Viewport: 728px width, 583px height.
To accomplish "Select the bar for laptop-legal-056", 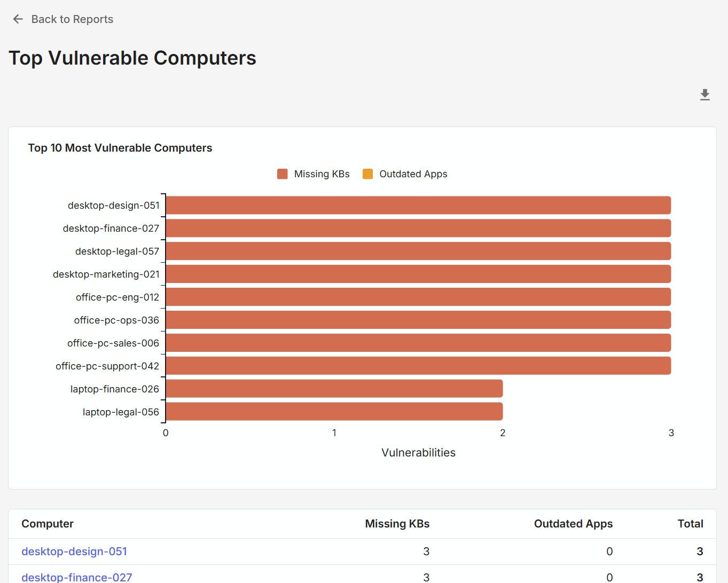I will tap(334, 412).
